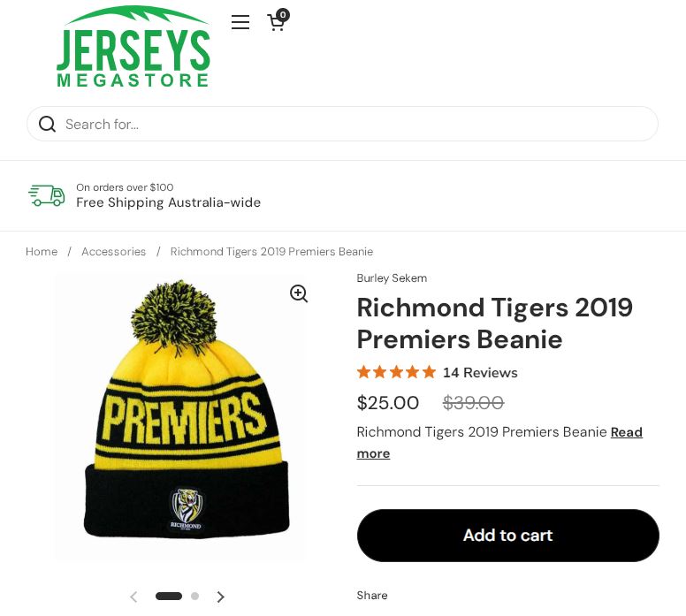Viewport: 686px width, 616px height.
Task: Open the hamburger navigation menu
Action: coord(240,22)
